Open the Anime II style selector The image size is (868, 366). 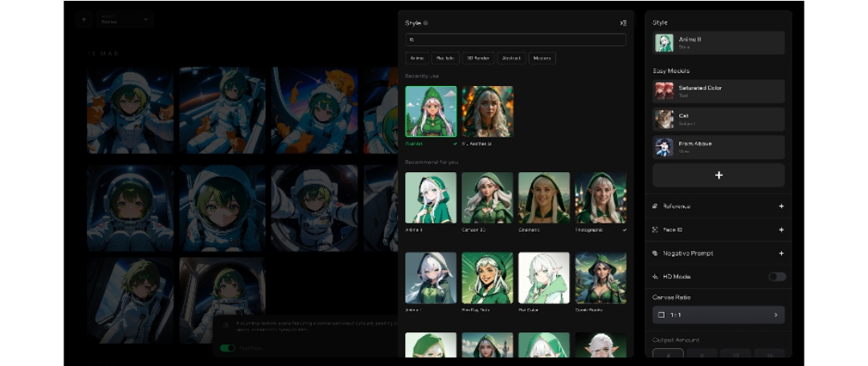click(x=719, y=43)
